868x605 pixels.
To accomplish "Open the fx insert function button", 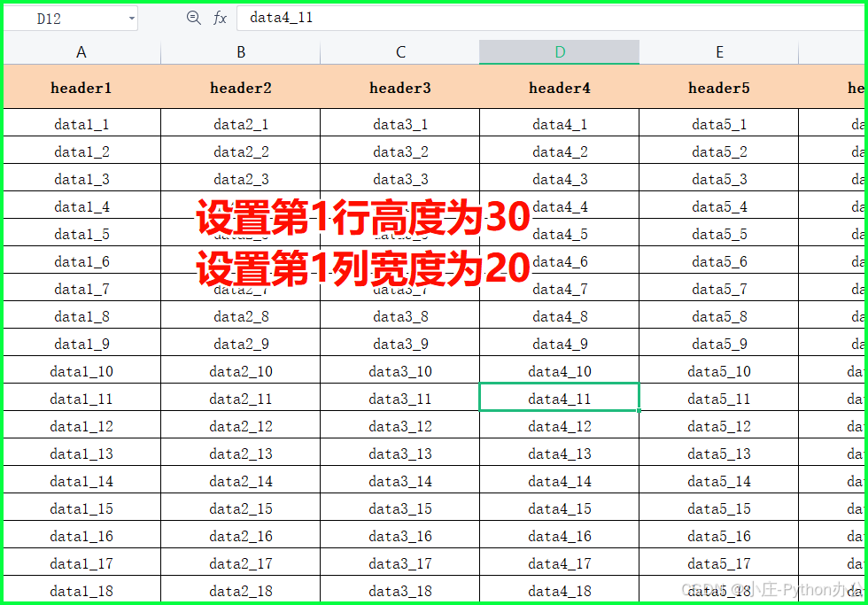I will click(220, 18).
